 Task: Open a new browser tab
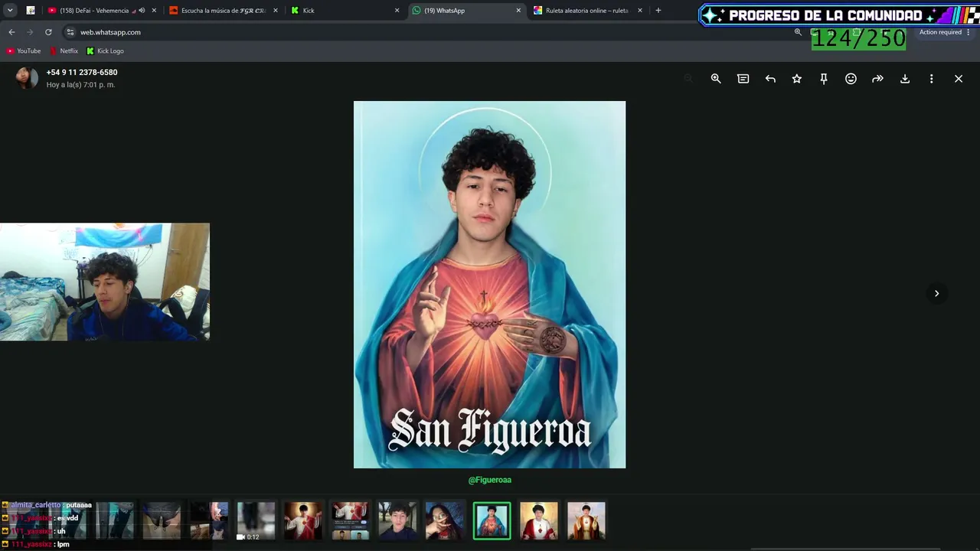pyautogui.click(x=658, y=11)
